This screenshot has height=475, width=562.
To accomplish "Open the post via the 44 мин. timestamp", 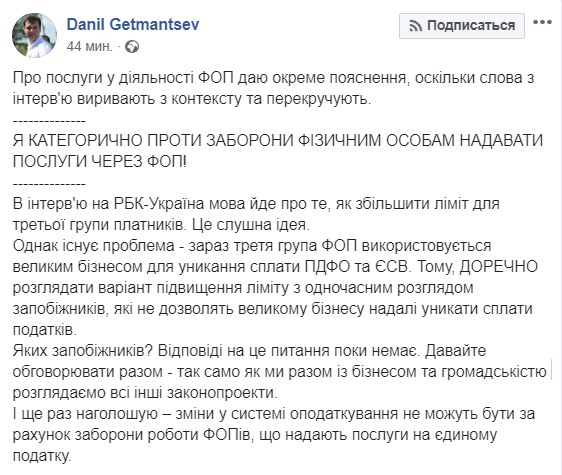I will pyautogui.click(x=90, y=46).
